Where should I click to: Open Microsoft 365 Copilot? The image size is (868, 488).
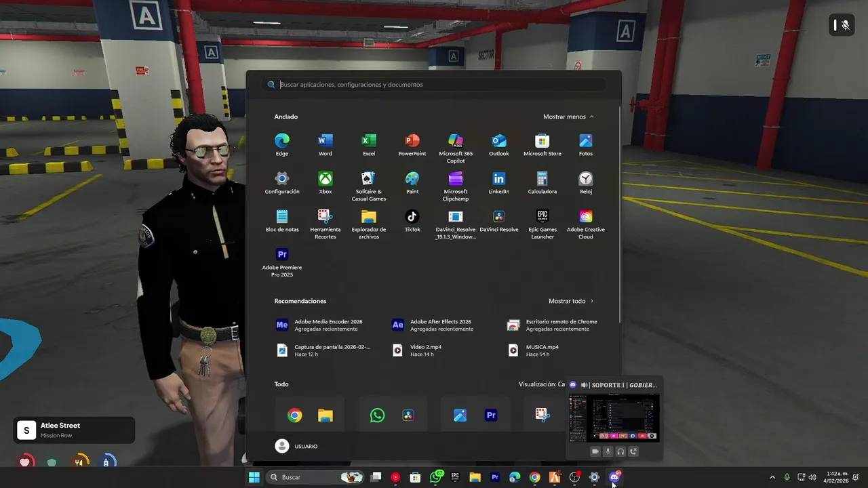tap(456, 148)
